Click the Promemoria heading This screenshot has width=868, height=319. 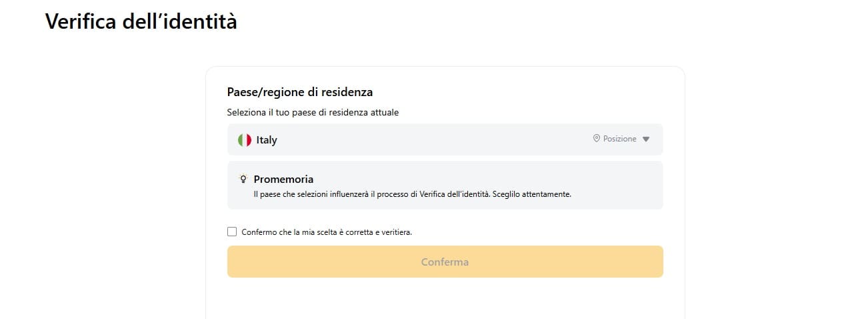(x=283, y=179)
